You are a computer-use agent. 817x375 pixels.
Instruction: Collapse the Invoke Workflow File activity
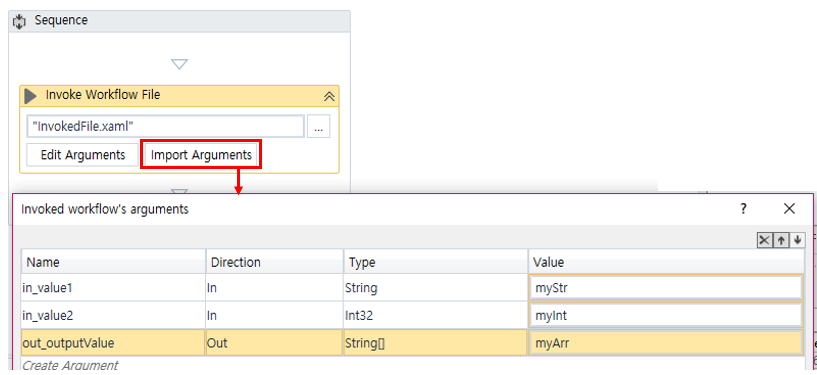tap(329, 96)
